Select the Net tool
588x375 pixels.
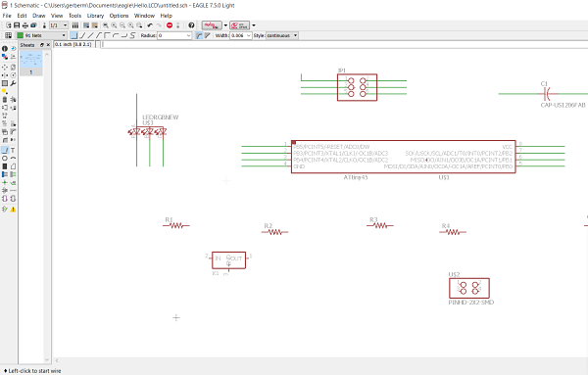pos(13,174)
